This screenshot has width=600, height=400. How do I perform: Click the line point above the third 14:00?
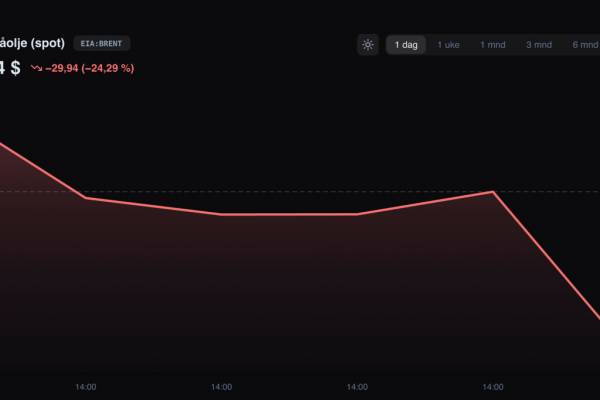(357, 214)
